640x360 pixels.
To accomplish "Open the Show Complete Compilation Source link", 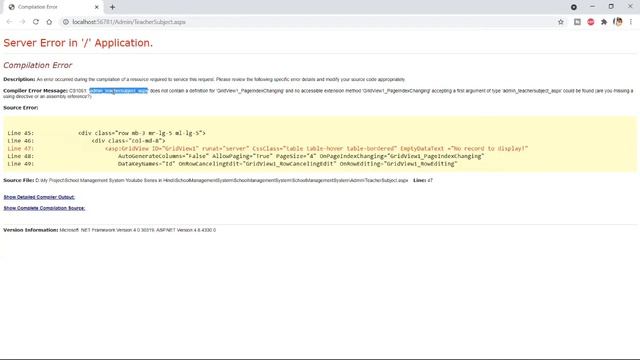I will (44, 208).
